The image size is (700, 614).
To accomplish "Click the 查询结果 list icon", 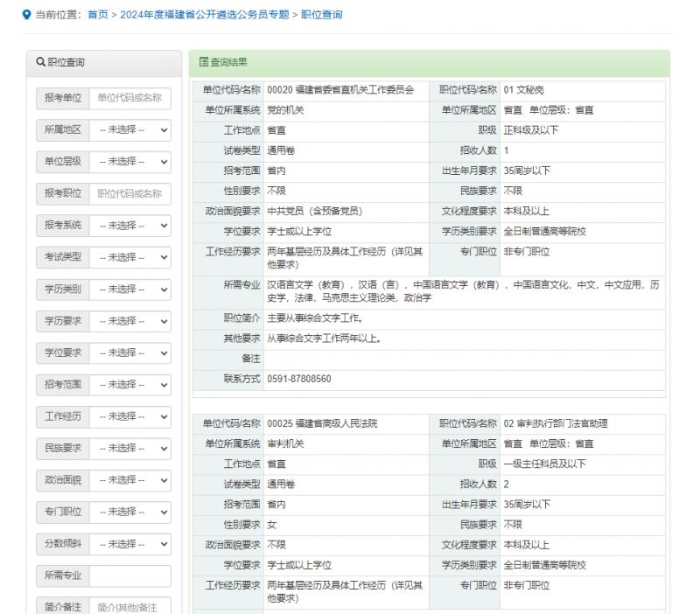I will (204, 62).
